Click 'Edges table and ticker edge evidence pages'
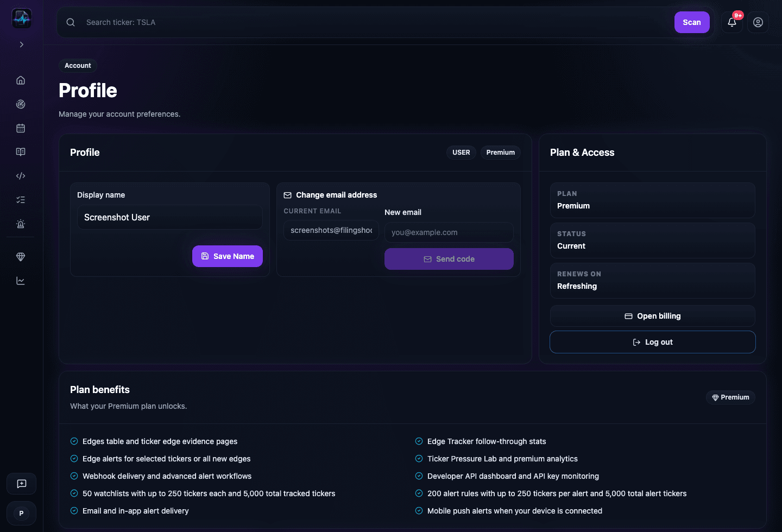 coord(160,441)
